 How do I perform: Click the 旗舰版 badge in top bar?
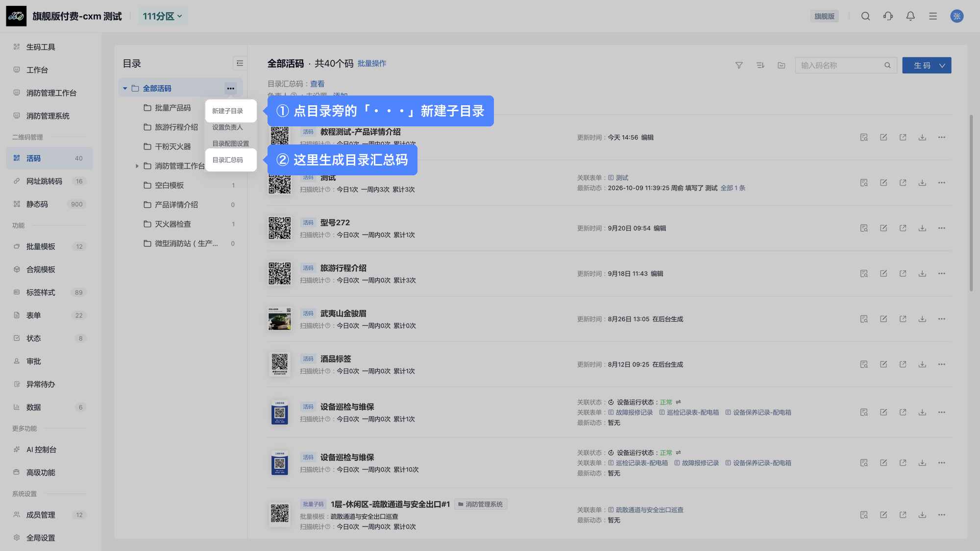click(824, 16)
